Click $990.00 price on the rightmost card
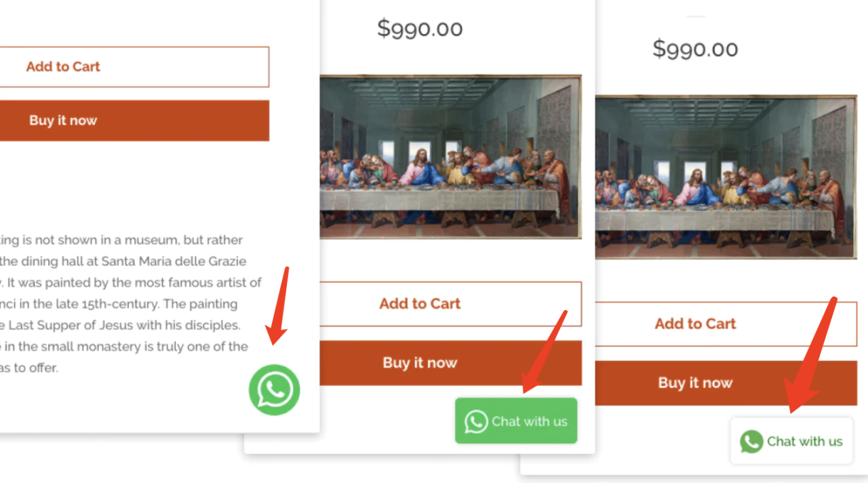The width and height of the screenshot is (868, 483). click(695, 49)
